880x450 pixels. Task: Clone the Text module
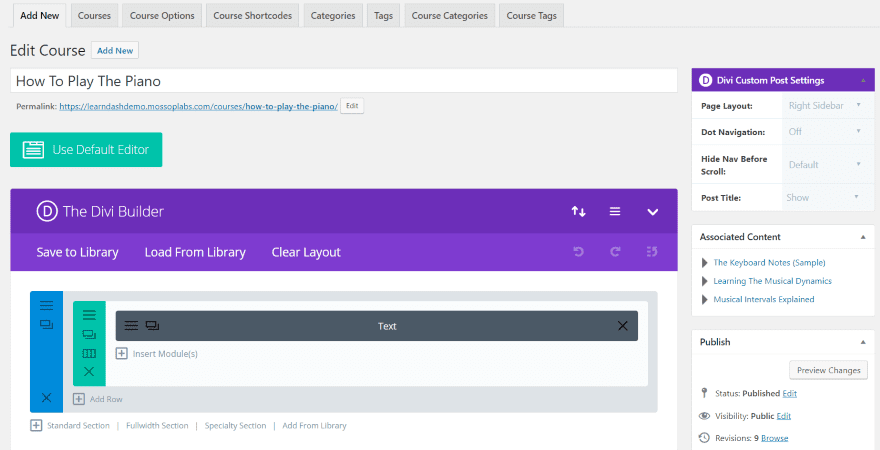[152, 326]
